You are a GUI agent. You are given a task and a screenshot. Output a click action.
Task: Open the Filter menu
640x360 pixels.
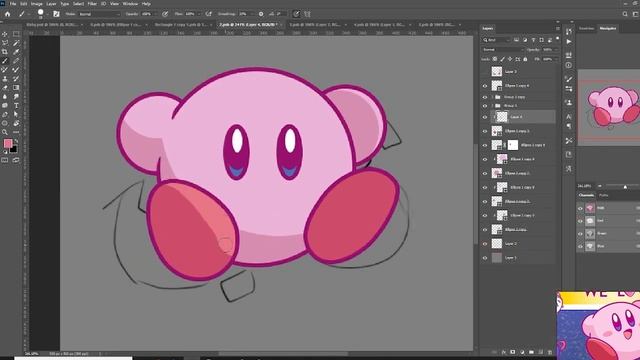tap(92, 4)
